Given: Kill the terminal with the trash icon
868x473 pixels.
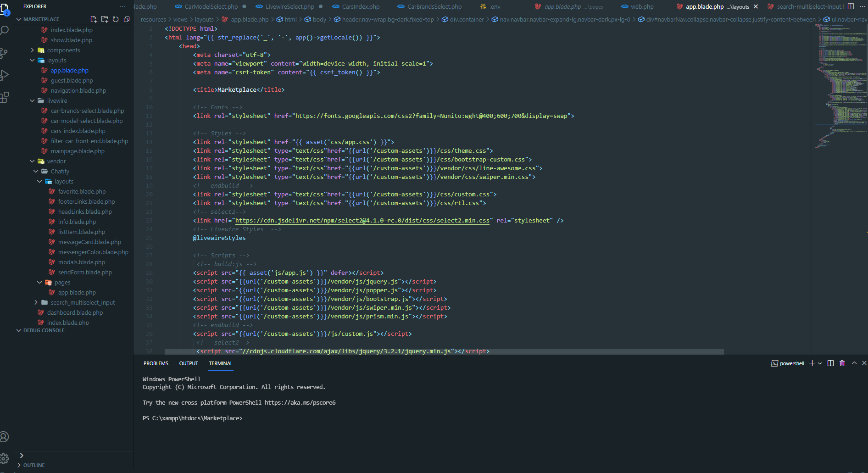Looking at the screenshot, I should [x=842, y=363].
